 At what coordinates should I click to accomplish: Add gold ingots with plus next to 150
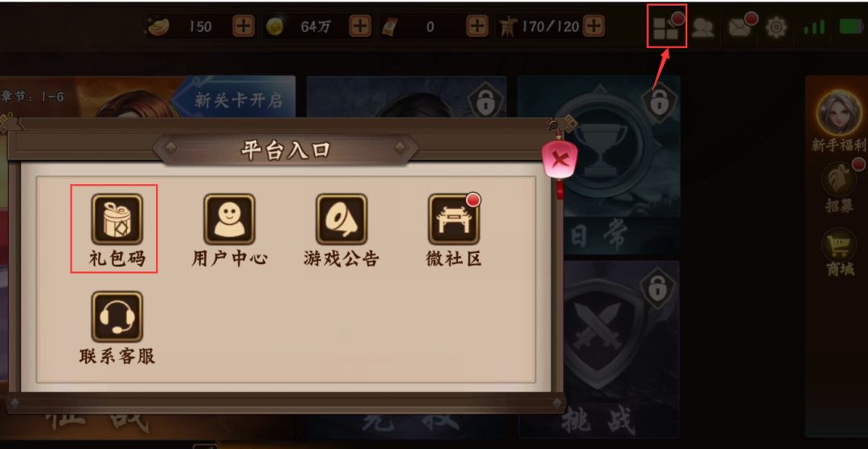[244, 26]
